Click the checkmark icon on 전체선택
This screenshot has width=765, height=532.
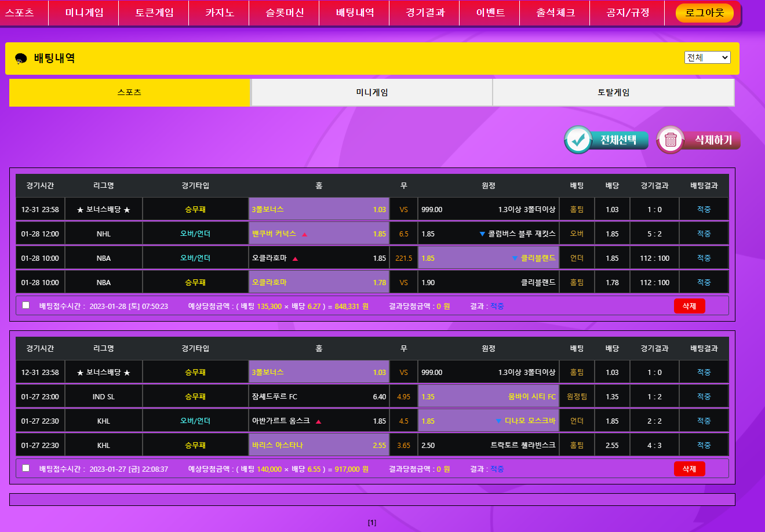pyautogui.click(x=578, y=140)
